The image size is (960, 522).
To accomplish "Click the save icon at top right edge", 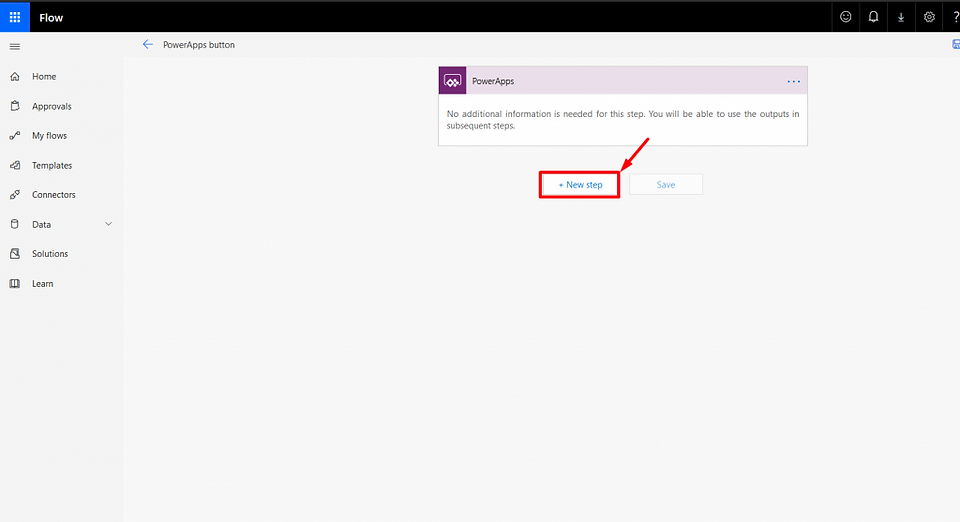I will point(956,44).
